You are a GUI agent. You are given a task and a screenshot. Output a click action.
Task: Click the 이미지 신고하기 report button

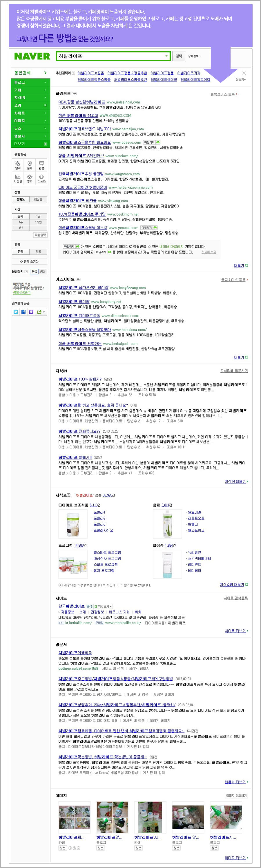(236, 796)
